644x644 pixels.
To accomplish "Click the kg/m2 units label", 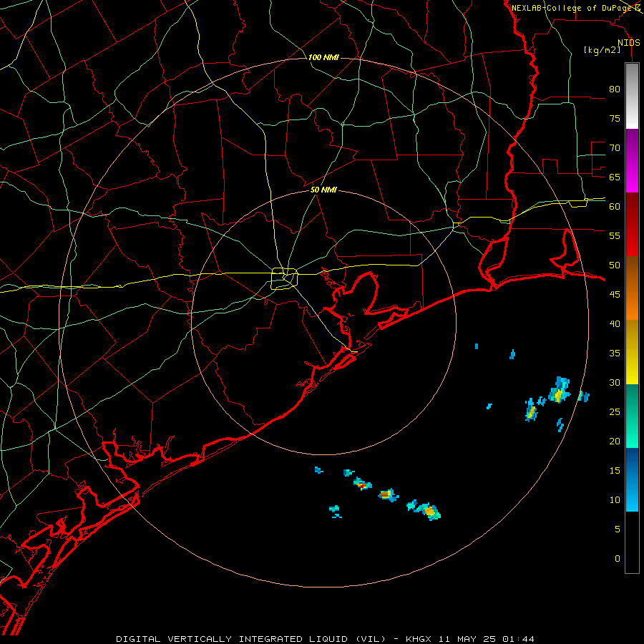I will click(x=602, y=50).
